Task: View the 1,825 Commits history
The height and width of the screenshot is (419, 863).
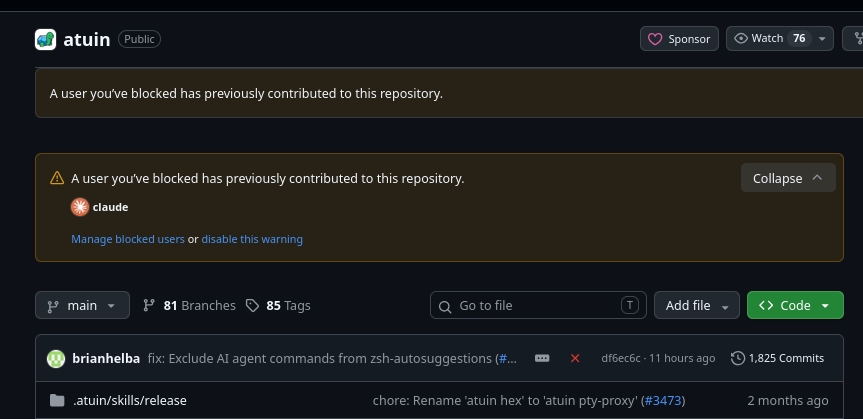Action: click(x=778, y=358)
